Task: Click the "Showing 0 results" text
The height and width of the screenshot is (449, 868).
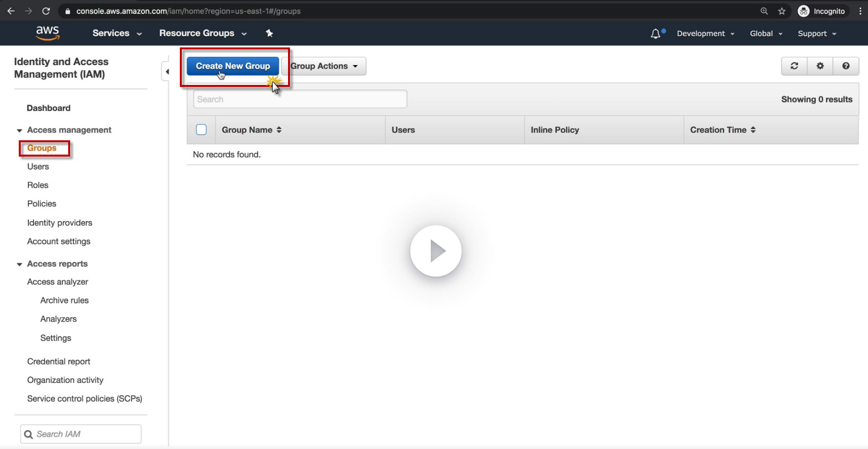Action: [x=817, y=99]
